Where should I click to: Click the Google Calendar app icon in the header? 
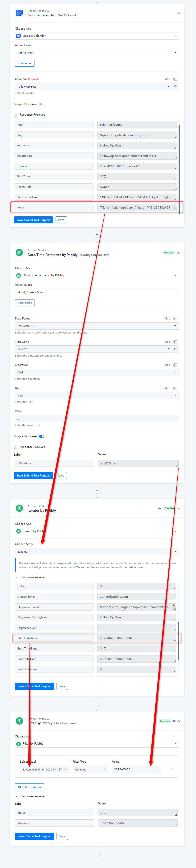coord(19,13)
